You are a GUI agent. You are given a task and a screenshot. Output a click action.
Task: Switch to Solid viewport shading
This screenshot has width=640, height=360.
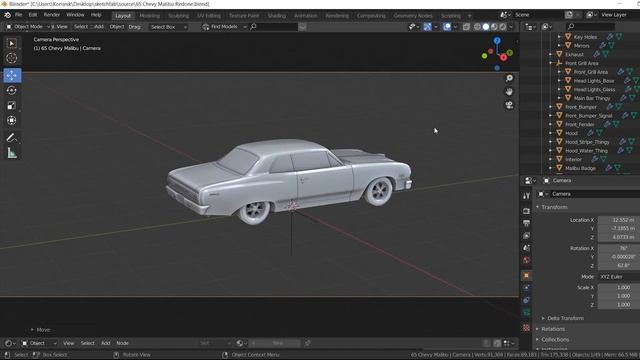(x=486, y=27)
